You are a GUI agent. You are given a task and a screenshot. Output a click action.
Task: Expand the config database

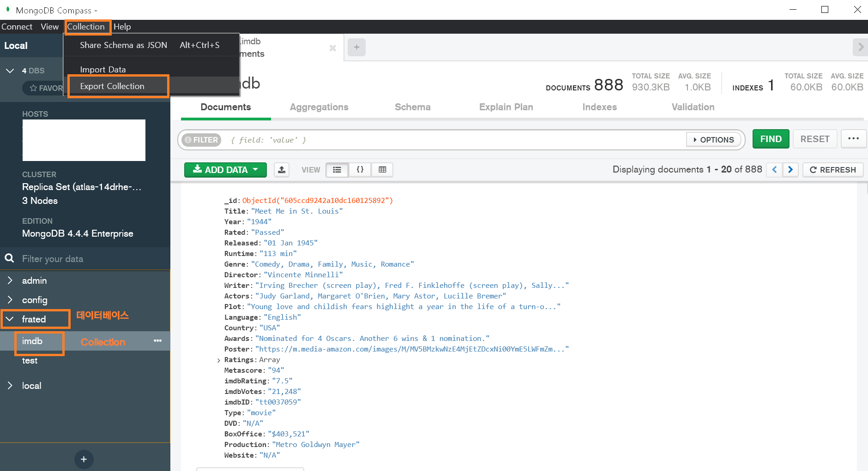click(10, 300)
